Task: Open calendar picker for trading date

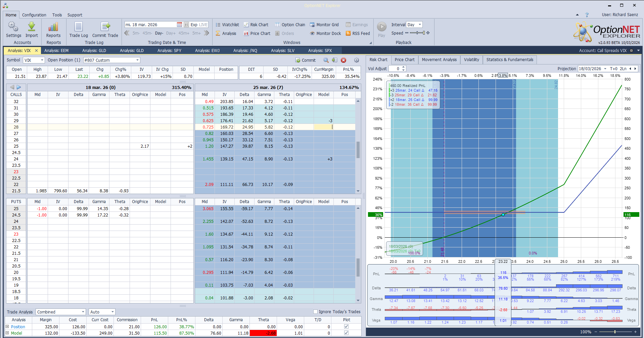Action: tap(179, 25)
